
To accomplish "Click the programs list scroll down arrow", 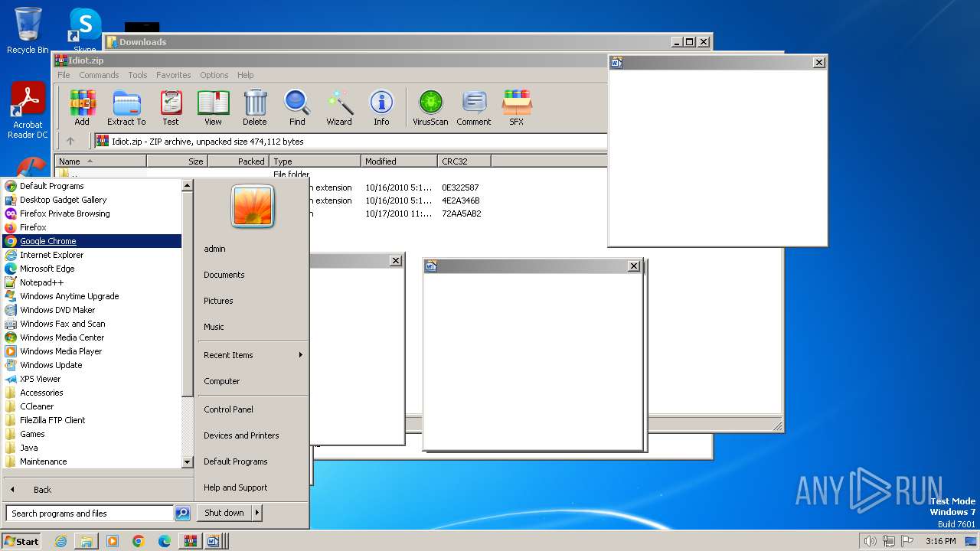I will tap(187, 462).
